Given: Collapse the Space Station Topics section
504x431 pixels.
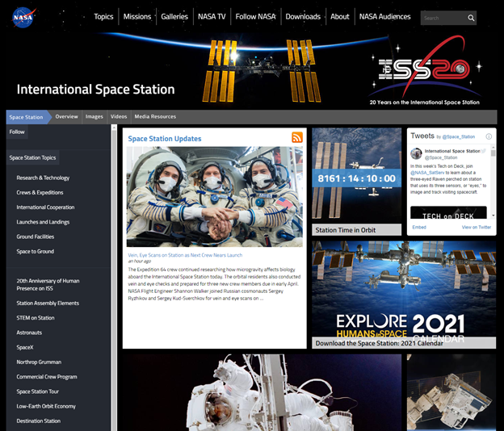Looking at the screenshot, I should 32,157.
